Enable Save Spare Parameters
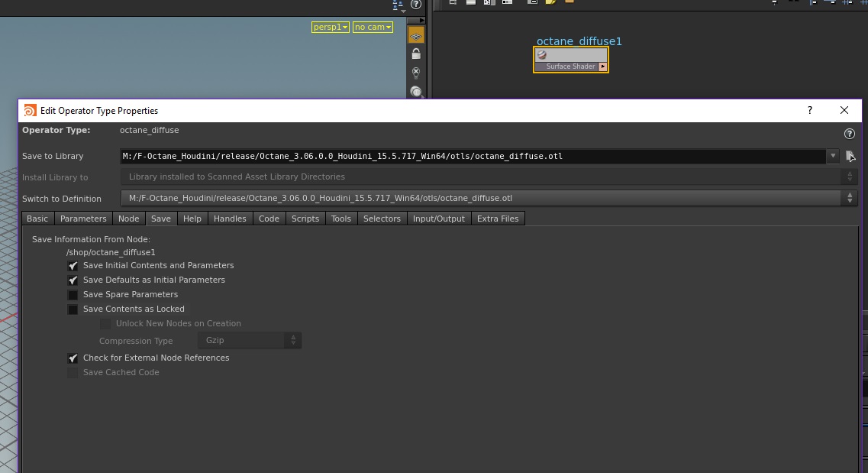The height and width of the screenshot is (473, 868). [x=73, y=295]
